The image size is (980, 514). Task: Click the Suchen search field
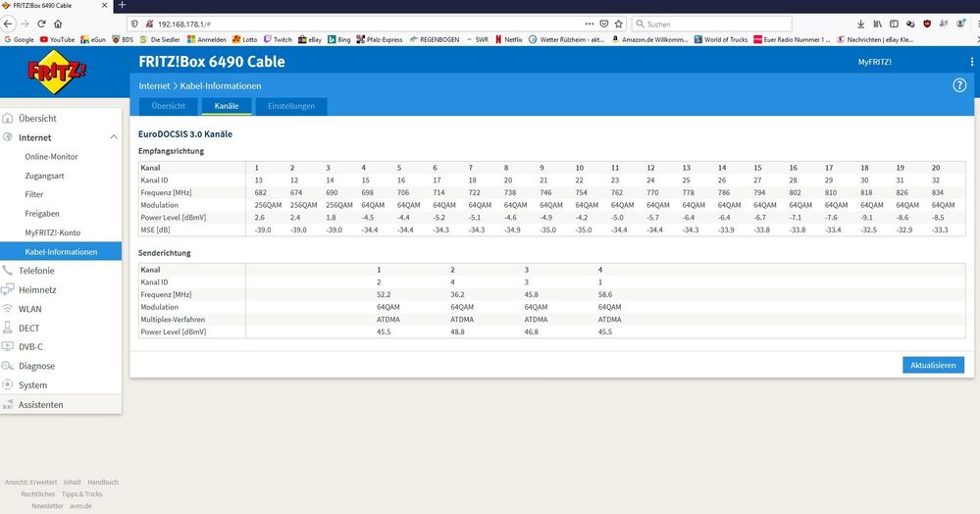[x=712, y=24]
